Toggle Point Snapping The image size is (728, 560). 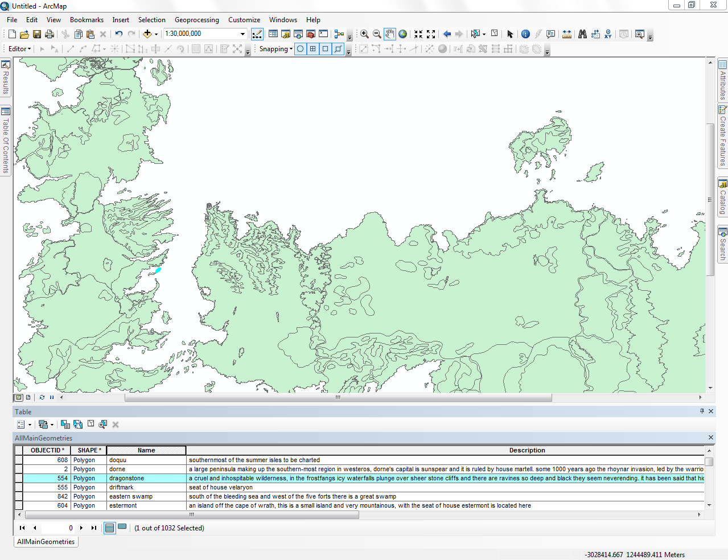[301, 49]
